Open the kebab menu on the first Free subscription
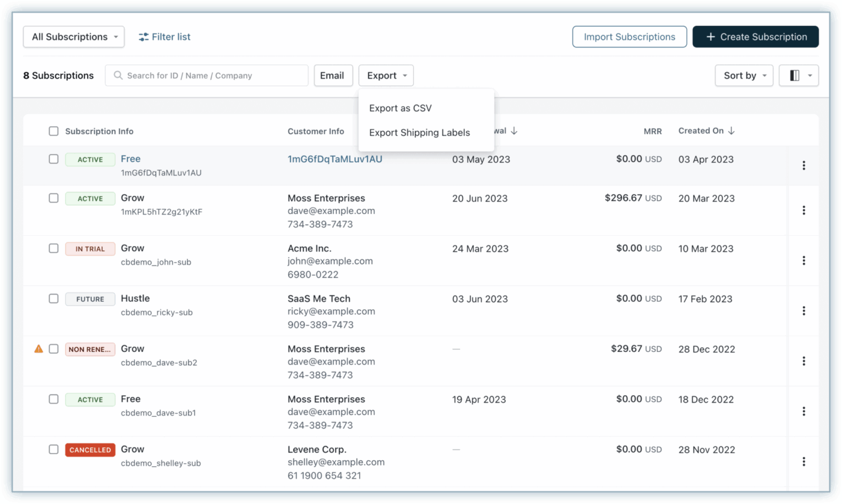Screen dimensions: 842x504 (x=804, y=165)
